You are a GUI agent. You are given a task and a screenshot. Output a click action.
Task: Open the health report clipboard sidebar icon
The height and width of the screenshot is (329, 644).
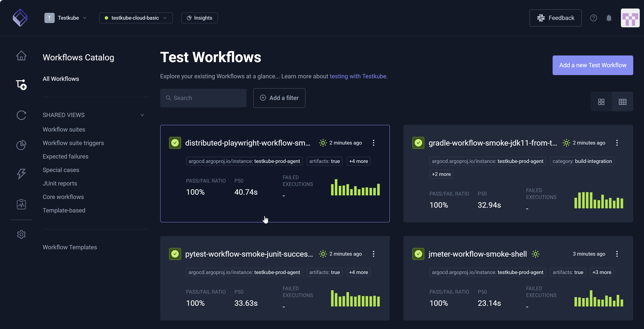(21, 204)
